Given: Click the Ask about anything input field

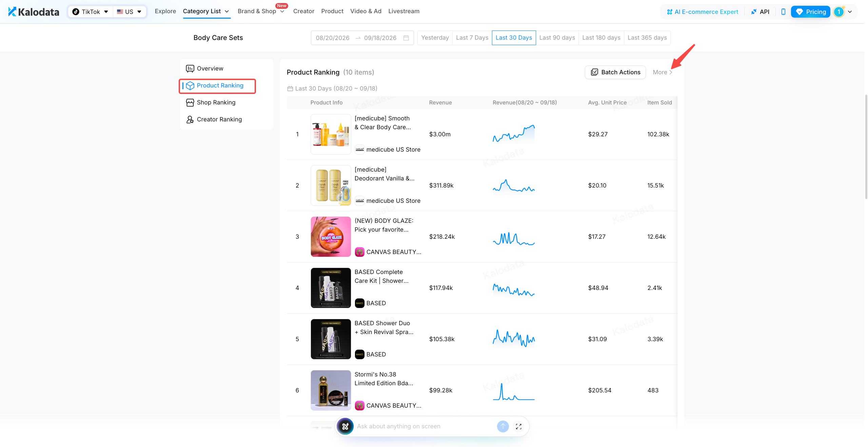Looking at the screenshot, I should click(424, 427).
